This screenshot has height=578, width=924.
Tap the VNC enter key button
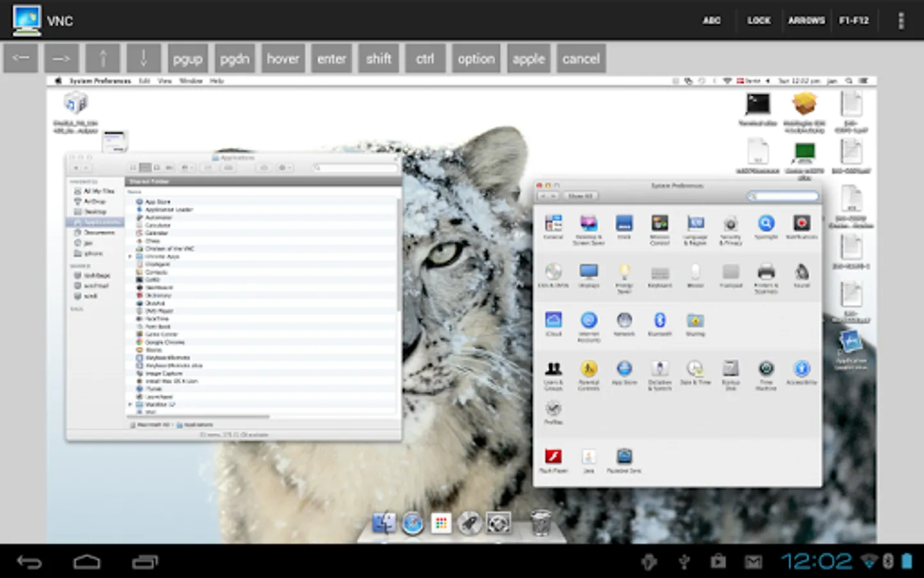pyautogui.click(x=332, y=59)
